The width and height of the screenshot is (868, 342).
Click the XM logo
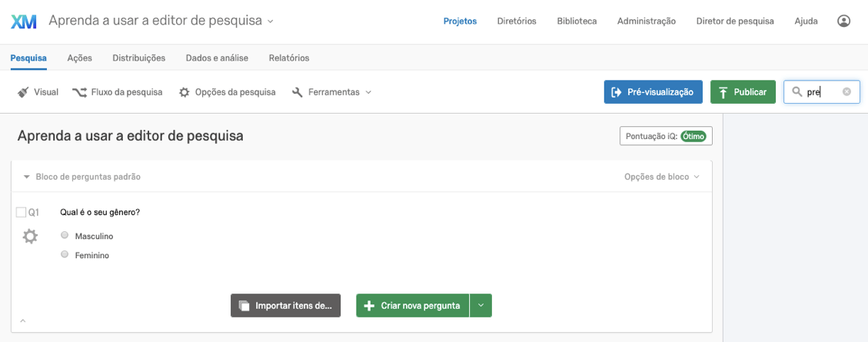[24, 22]
